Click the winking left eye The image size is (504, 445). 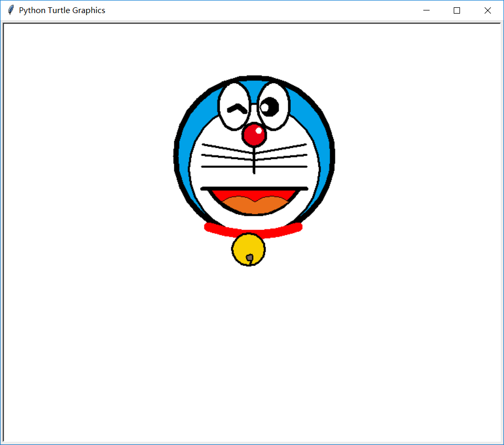tap(234, 106)
